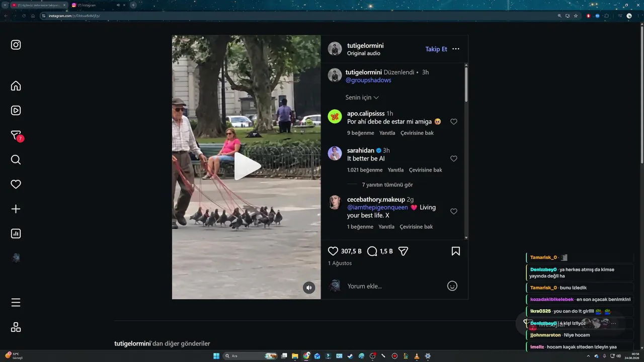Like sarahidan's comment

[454, 158]
